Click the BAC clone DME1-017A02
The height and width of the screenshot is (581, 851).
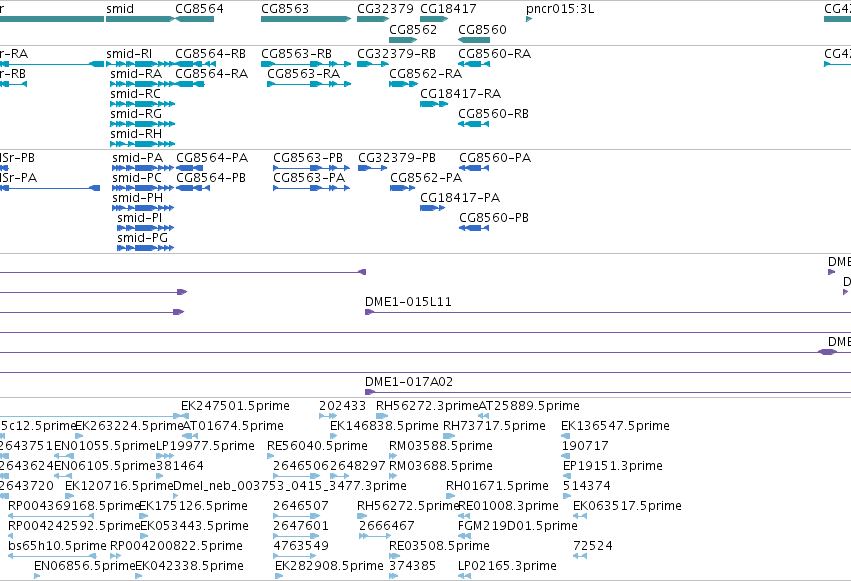click(x=608, y=392)
